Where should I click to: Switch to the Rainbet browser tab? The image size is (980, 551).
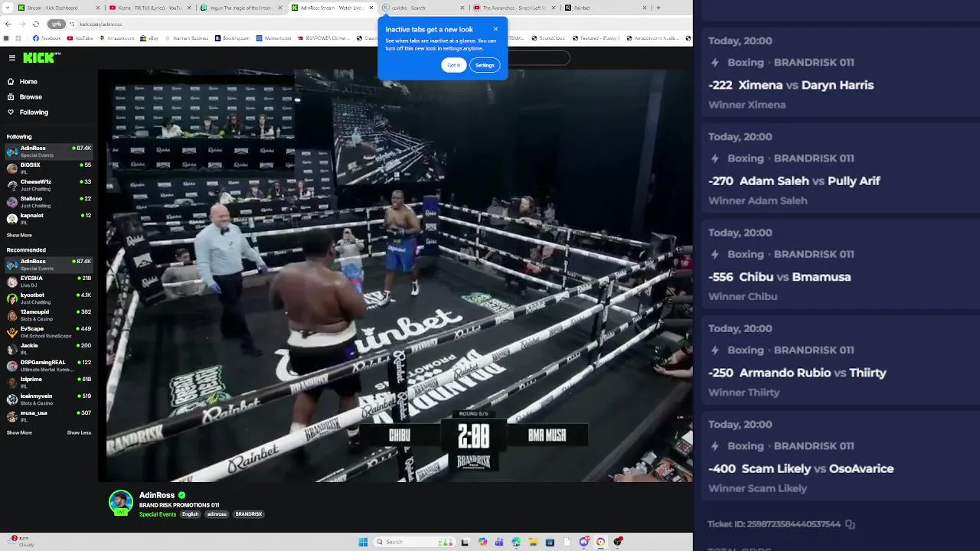coord(606,8)
